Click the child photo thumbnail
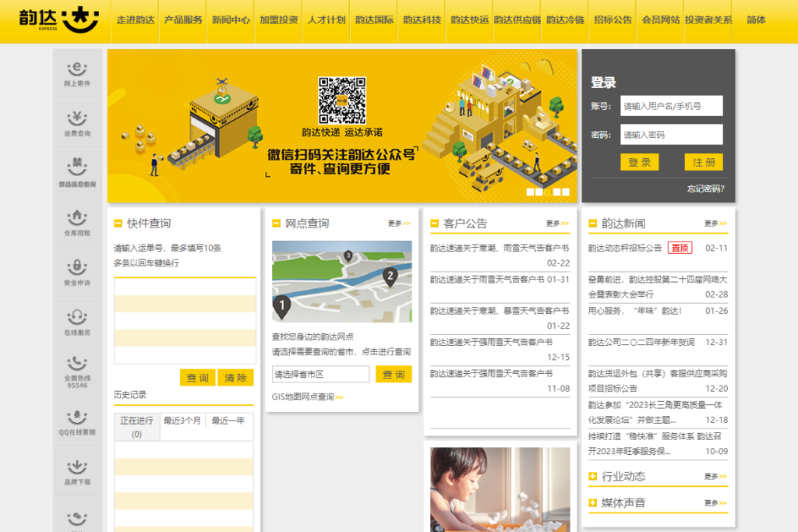 500,489
